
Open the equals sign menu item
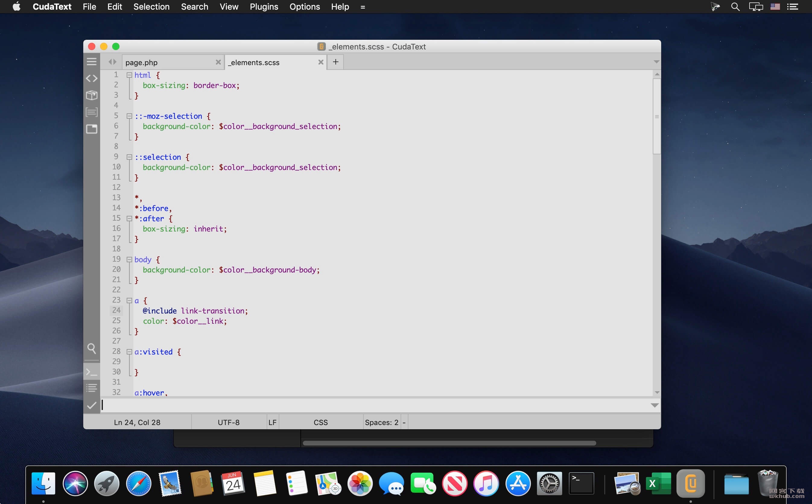tap(363, 7)
